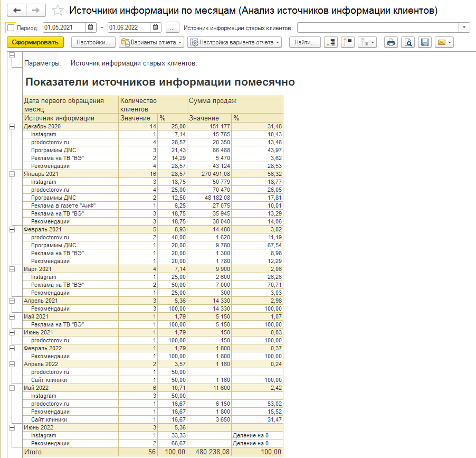
Task: Select the percentage cell 70,71
Action: click(x=275, y=285)
